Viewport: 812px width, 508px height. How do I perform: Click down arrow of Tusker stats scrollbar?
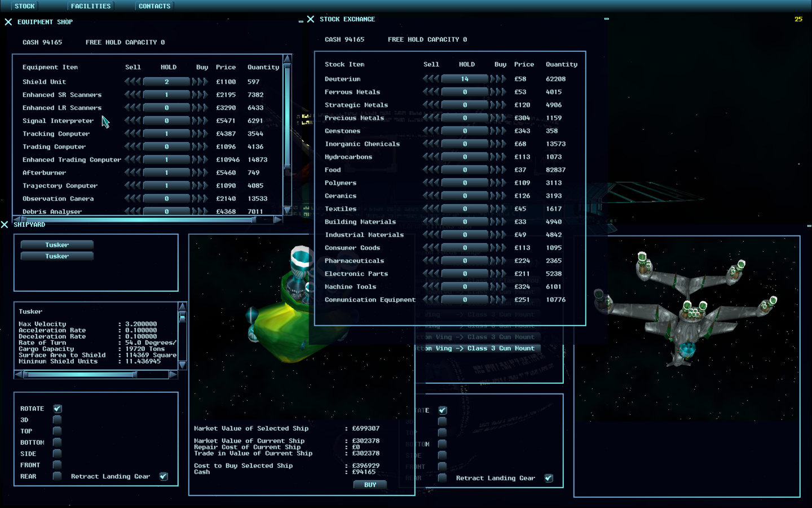[182, 366]
